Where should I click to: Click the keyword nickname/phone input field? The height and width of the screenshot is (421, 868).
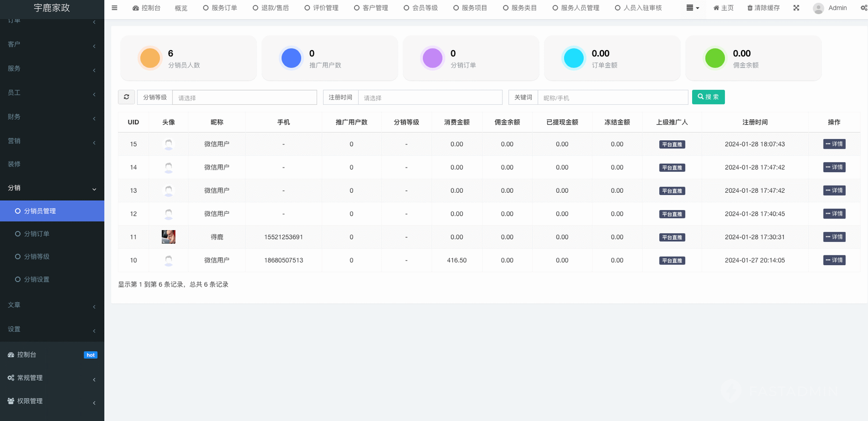point(613,97)
